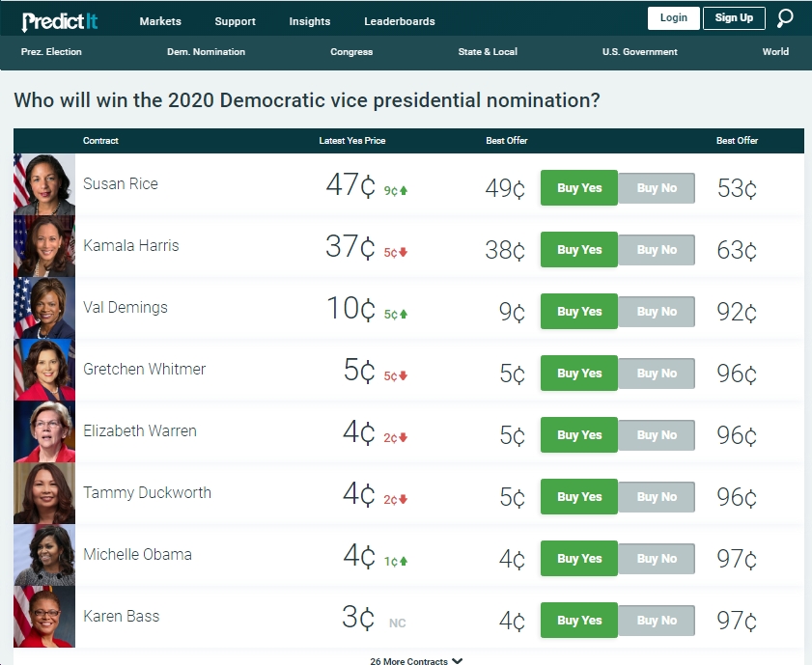Viewport: 812px width, 665px height.
Task: Open Michelle Obama's photo thumbnail
Action: click(x=44, y=555)
